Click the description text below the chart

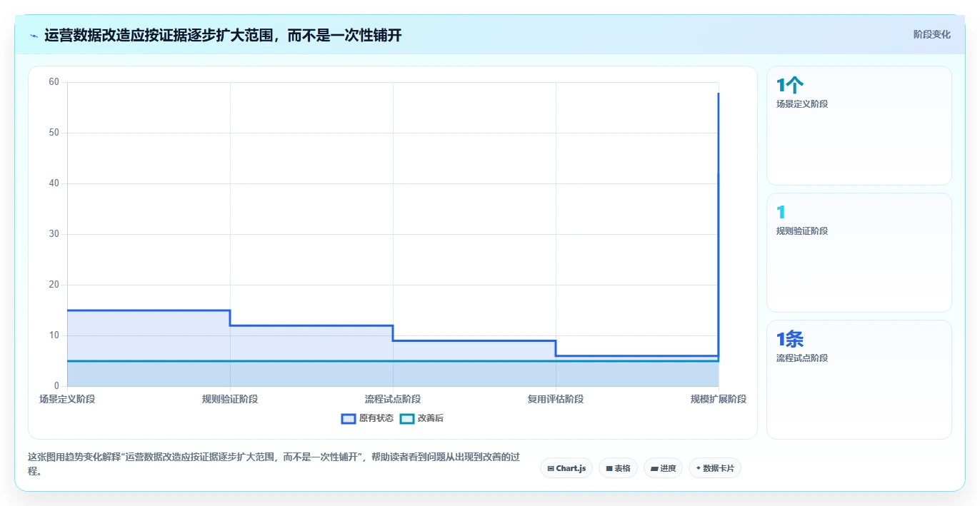(274, 464)
